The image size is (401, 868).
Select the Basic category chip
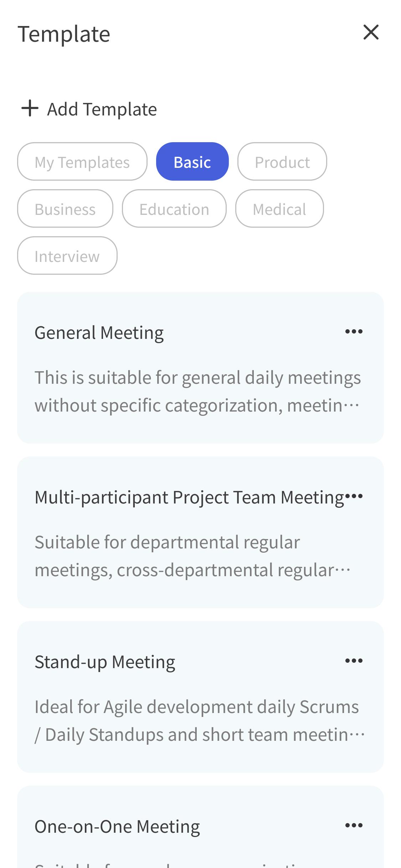point(192,162)
